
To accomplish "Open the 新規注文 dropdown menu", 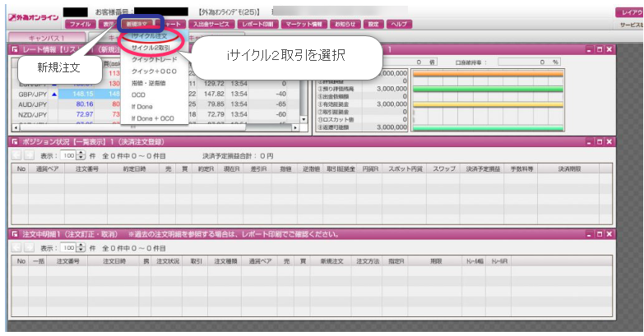I will click(x=137, y=25).
